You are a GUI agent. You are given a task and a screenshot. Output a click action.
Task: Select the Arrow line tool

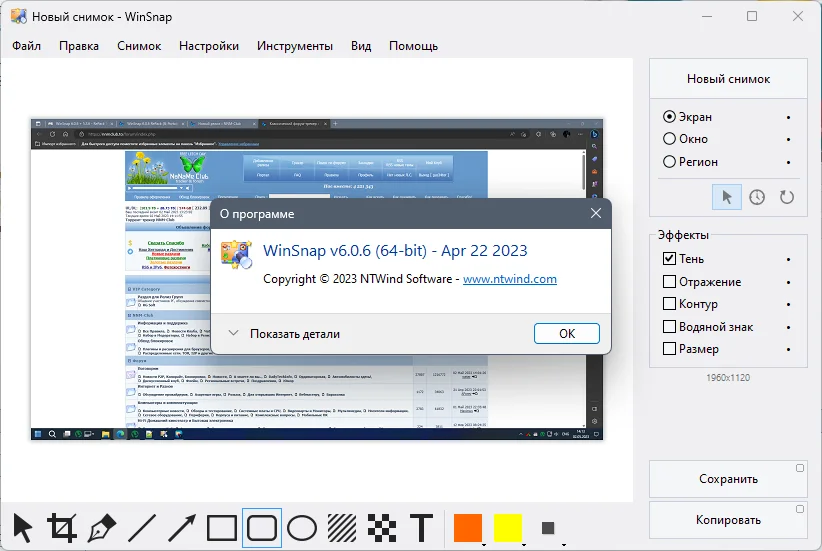(182, 527)
